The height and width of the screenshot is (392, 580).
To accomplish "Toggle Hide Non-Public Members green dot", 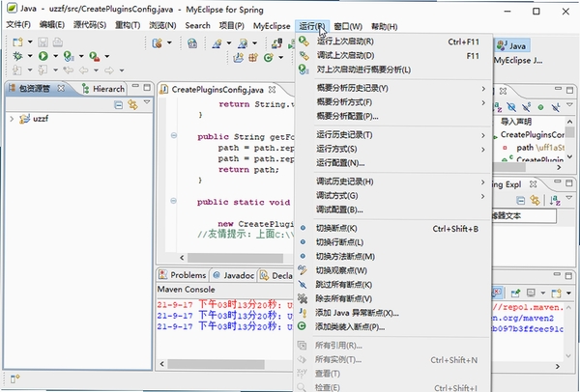I will click(x=540, y=107).
